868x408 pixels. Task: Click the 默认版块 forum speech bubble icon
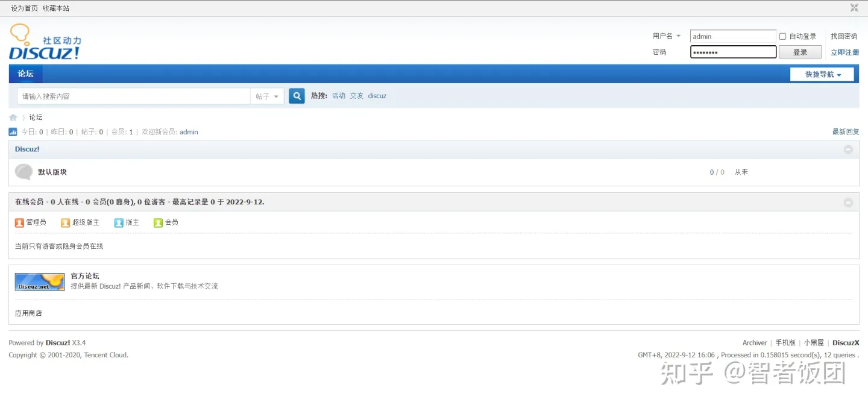24,172
